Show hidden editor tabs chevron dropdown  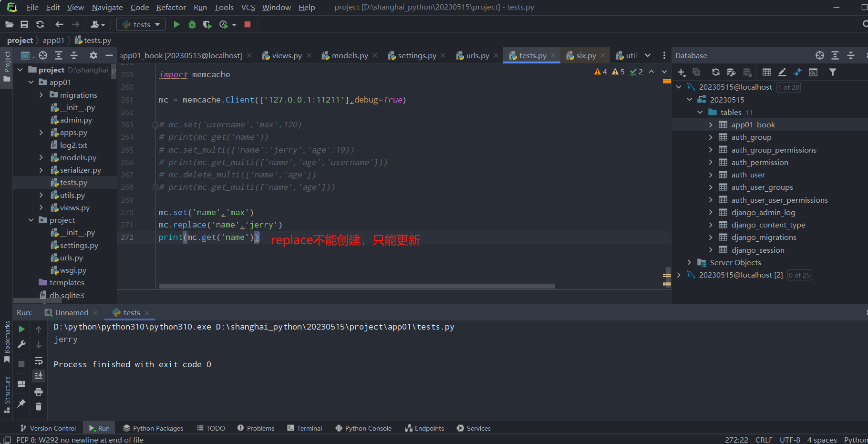click(648, 55)
